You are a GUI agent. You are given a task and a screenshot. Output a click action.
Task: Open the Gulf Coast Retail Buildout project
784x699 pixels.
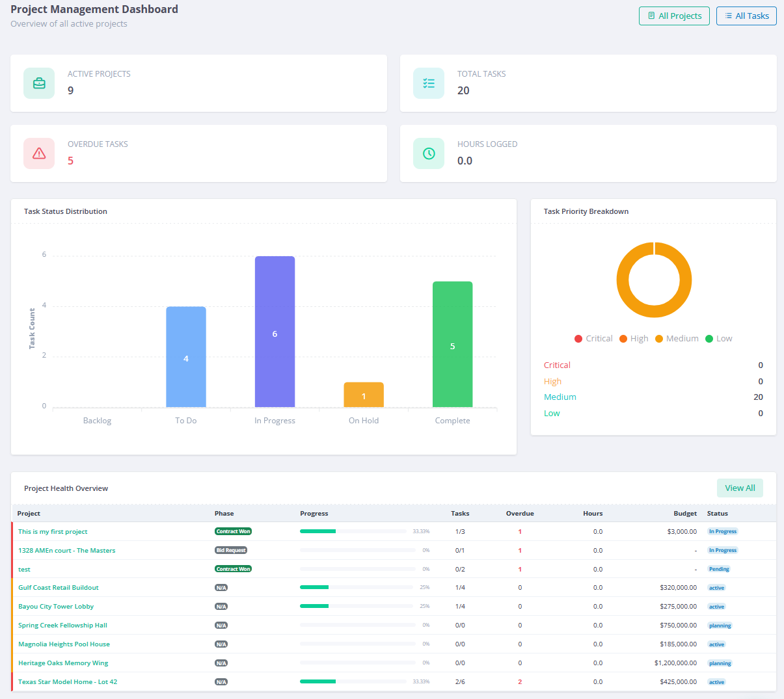click(58, 587)
